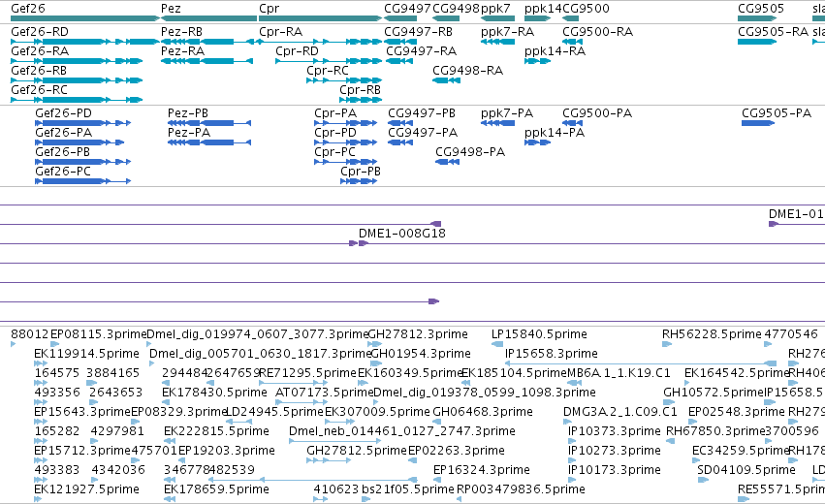Select protein Gef26-PD
The image size is (825, 504).
pyautogui.click(x=82, y=123)
